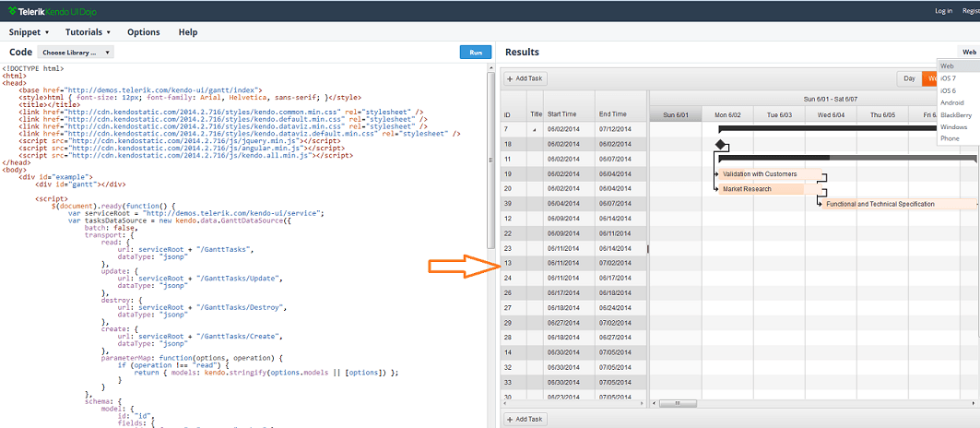
Task: Click the bottom Add Task button
Action: point(525,420)
